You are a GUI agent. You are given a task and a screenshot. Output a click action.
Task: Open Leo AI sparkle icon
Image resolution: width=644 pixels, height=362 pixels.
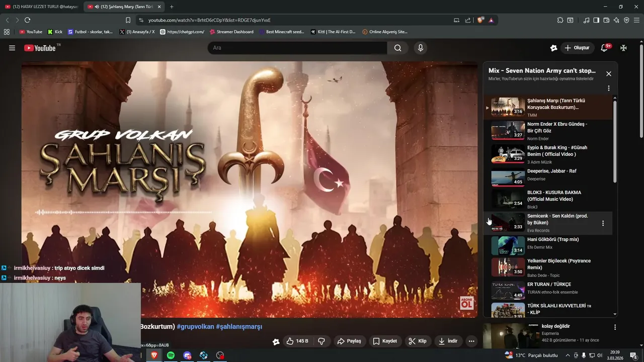[616, 20]
